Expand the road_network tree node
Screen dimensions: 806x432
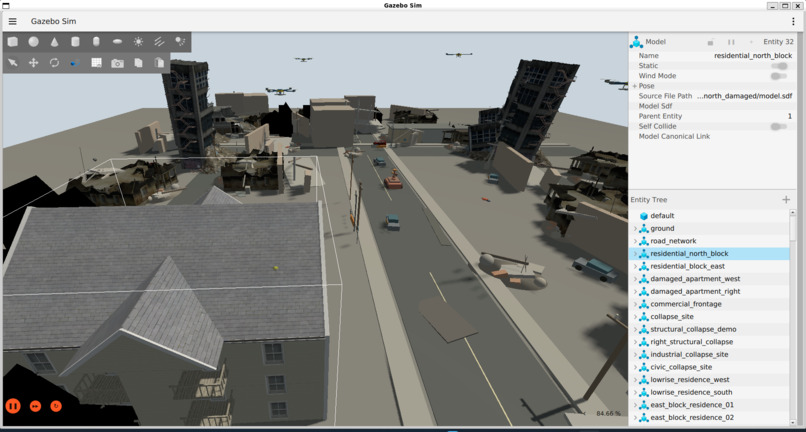click(635, 241)
